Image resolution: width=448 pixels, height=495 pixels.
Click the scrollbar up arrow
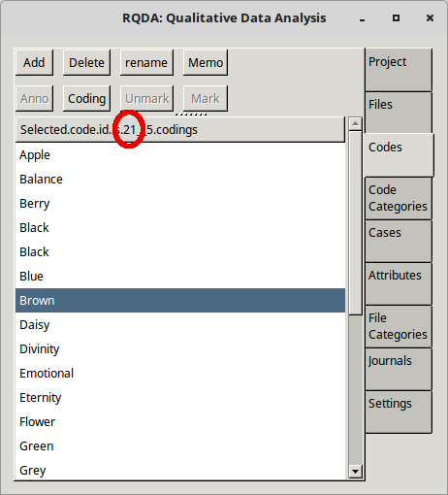pos(355,123)
